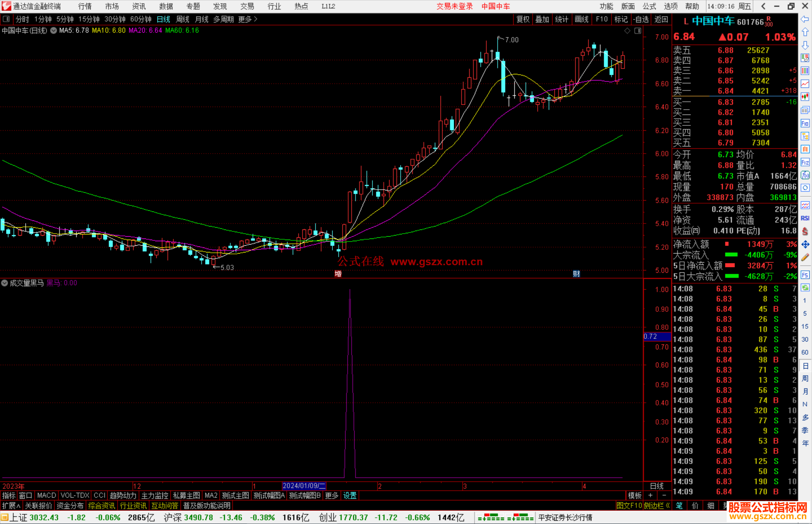Click the F12 sidebar icon
This screenshot has height=524, width=812.
point(805,162)
